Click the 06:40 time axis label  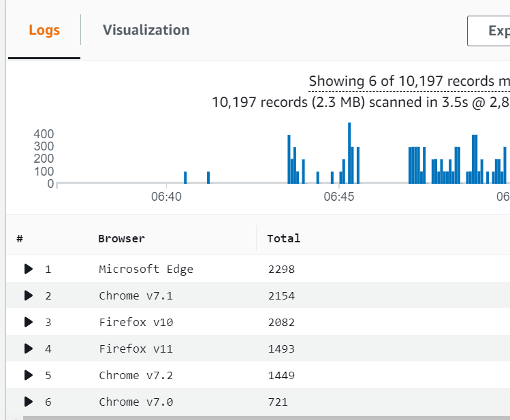click(x=166, y=197)
